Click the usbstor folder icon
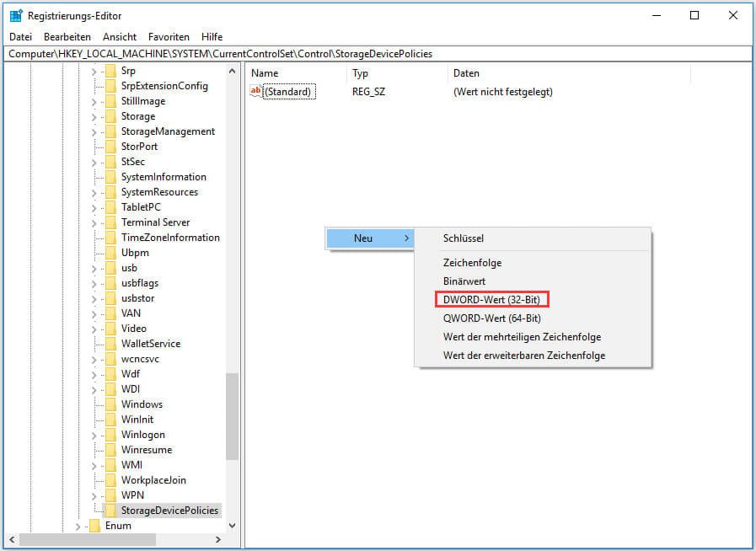This screenshot has height=551, width=756. tap(110, 298)
